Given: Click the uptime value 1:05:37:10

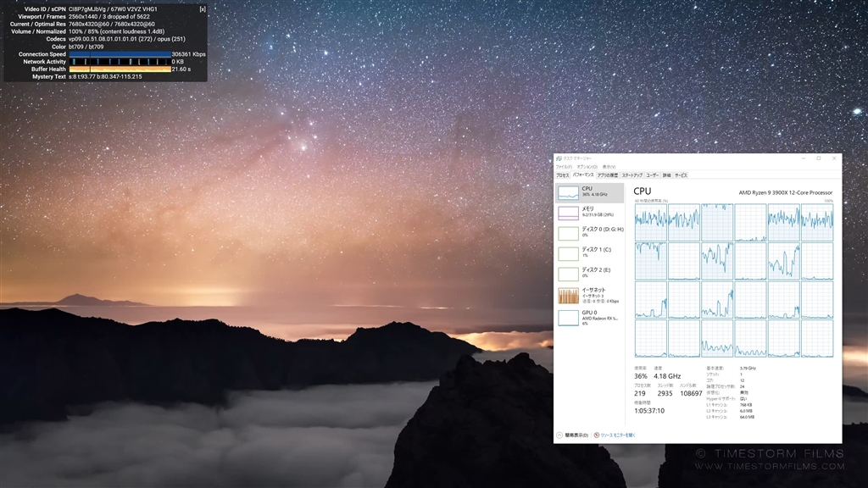Looking at the screenshot, I should (x=649, y=411).
